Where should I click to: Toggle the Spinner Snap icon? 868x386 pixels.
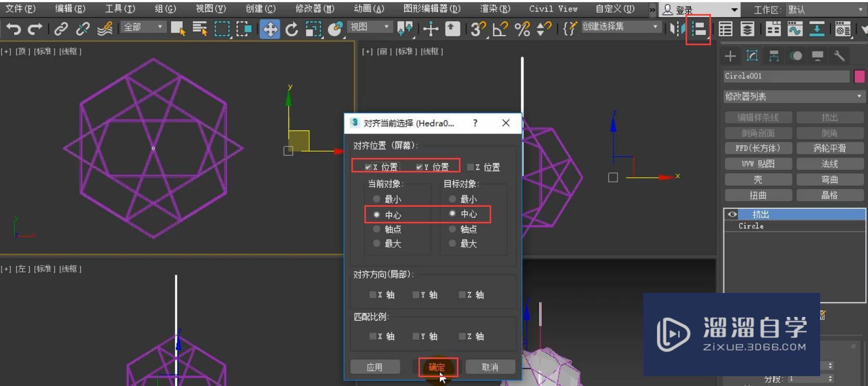544,29
